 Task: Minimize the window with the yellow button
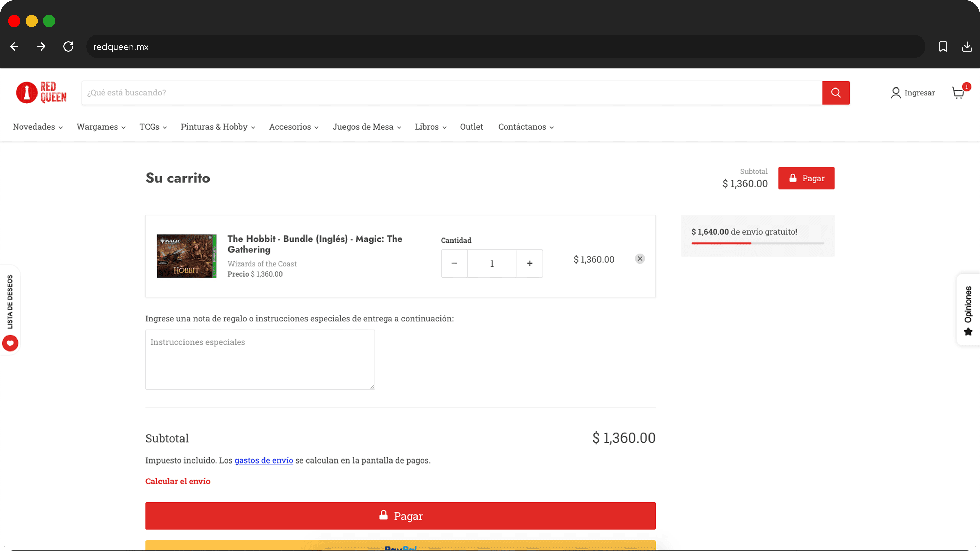coord(32,21)
